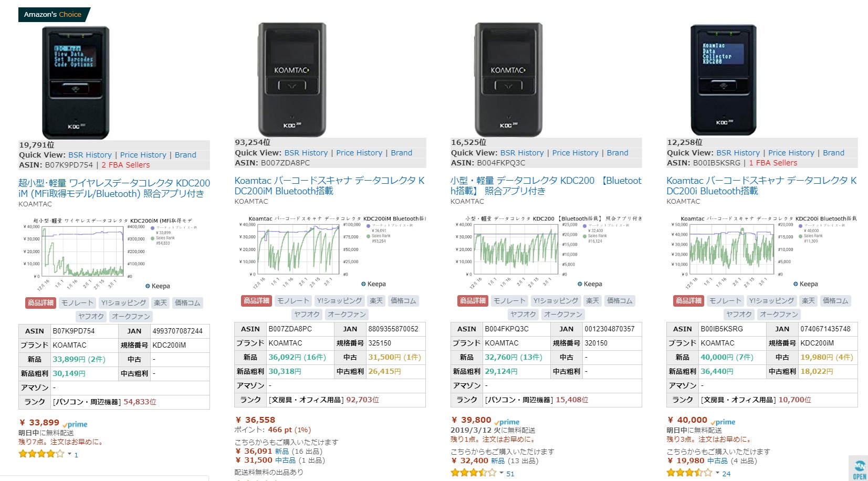Click モノレート button under the first product
Image resolution: width=868 pixels, height=481 pixels.
click(x=77, y=303)
